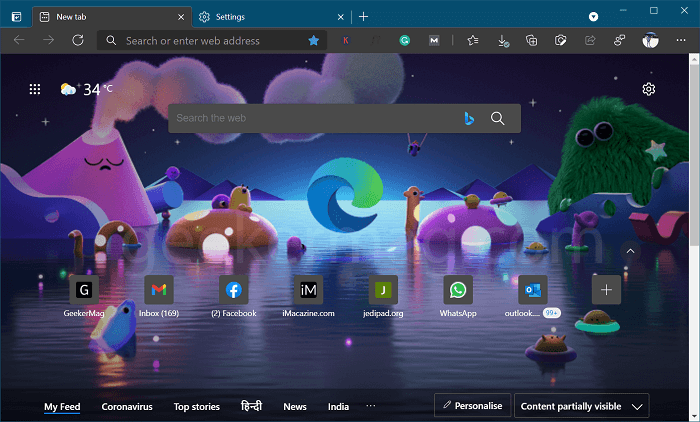The image size is (700, 422).
Task: Open the app launcher grid icon
Action: 35,89
